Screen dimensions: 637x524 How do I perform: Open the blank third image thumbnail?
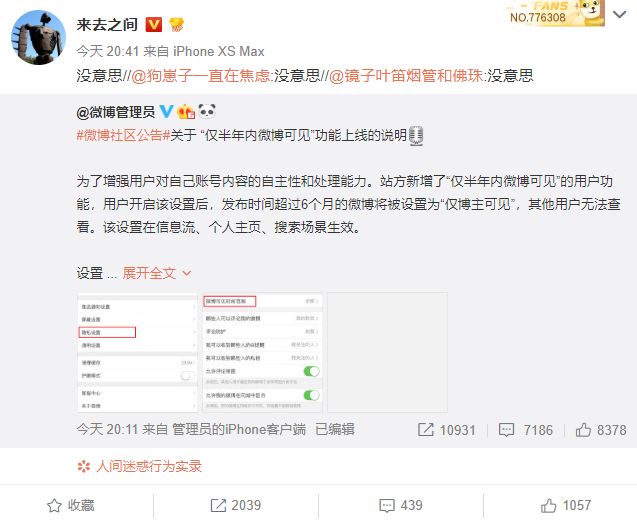click(387, 352)
